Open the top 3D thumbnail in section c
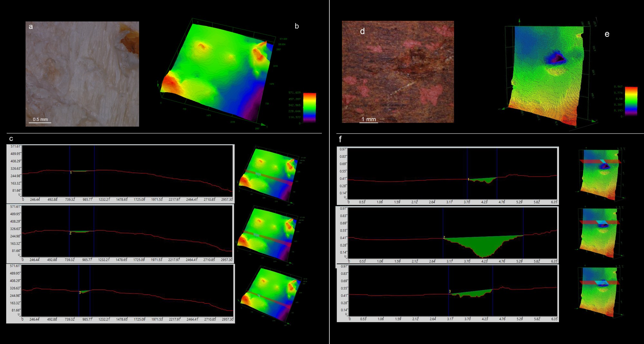 pos(268,174)
